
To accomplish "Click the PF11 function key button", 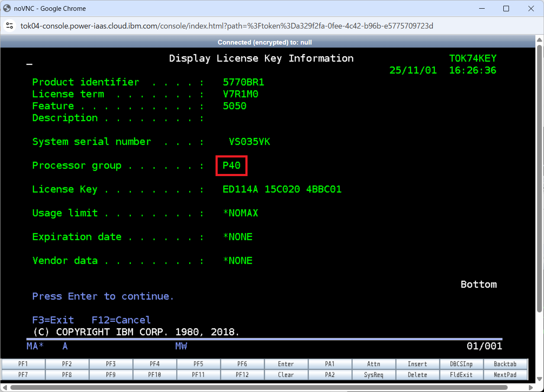I will click(x=199, y=375).
